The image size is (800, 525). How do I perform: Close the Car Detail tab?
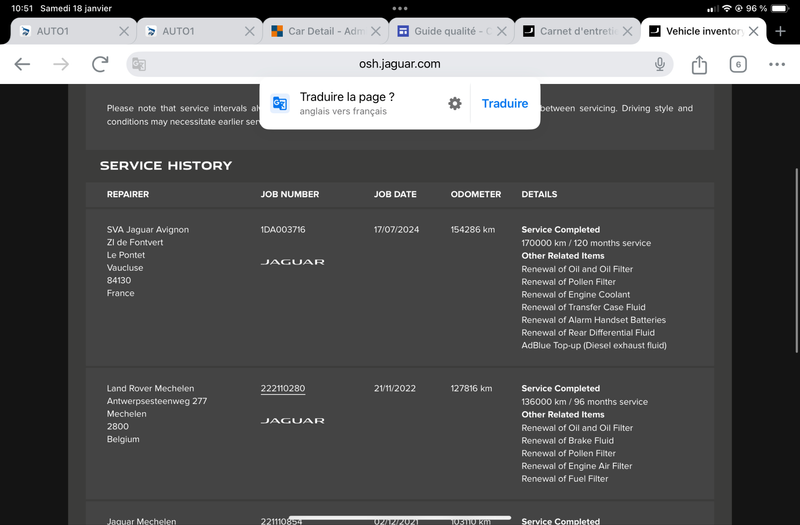click(376, 31)
